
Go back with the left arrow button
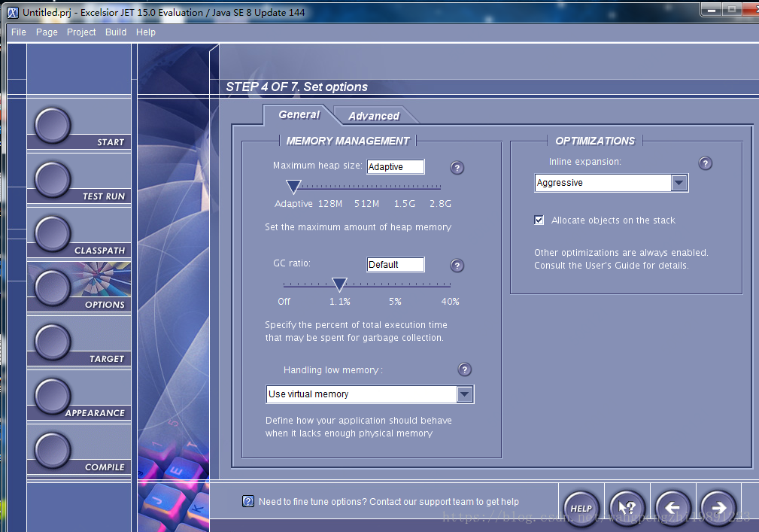click(672, 508)
